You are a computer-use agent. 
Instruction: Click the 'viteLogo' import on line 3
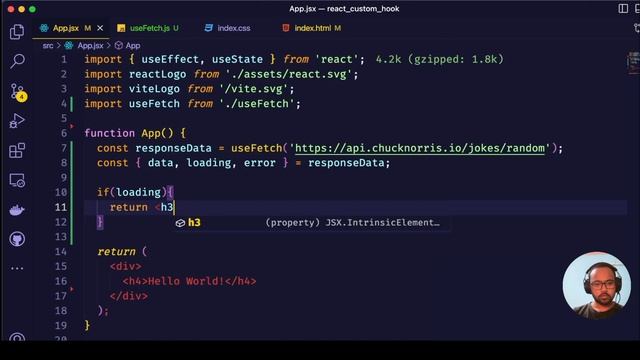[x=154, y=89]
